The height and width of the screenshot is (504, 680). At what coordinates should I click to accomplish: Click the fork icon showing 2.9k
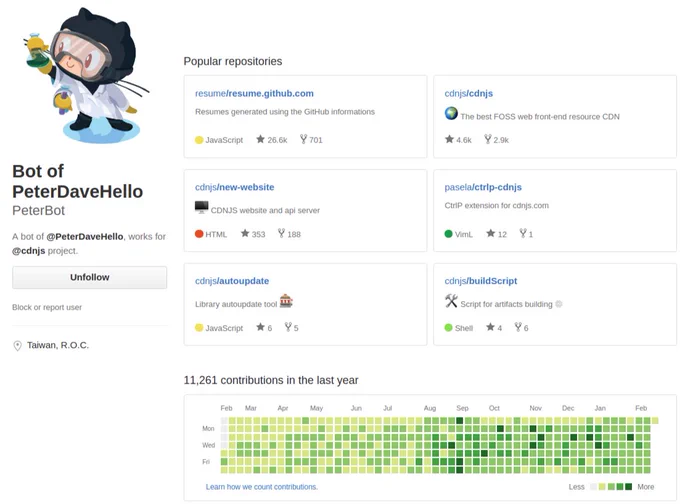[x=488, y=139]
